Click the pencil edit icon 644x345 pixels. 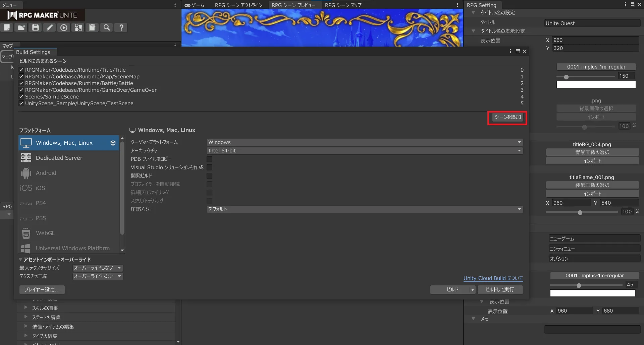click(x=50, y=27)
